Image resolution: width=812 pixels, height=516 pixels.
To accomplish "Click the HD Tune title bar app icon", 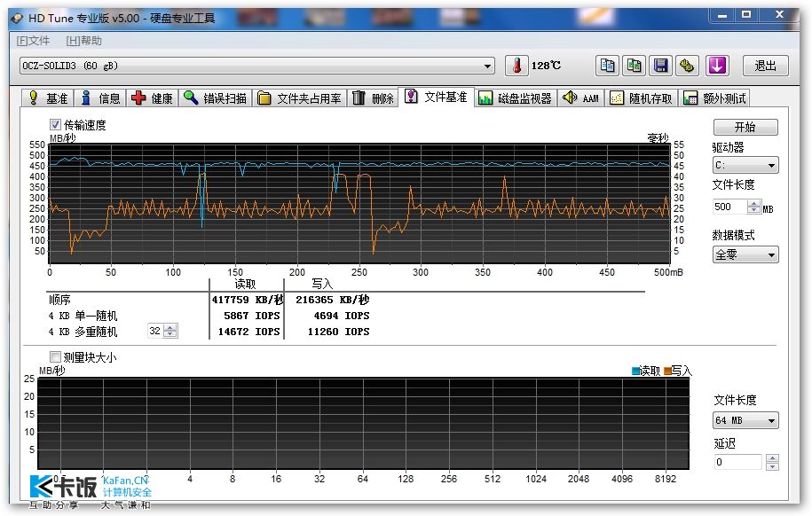I will (17, 19).
